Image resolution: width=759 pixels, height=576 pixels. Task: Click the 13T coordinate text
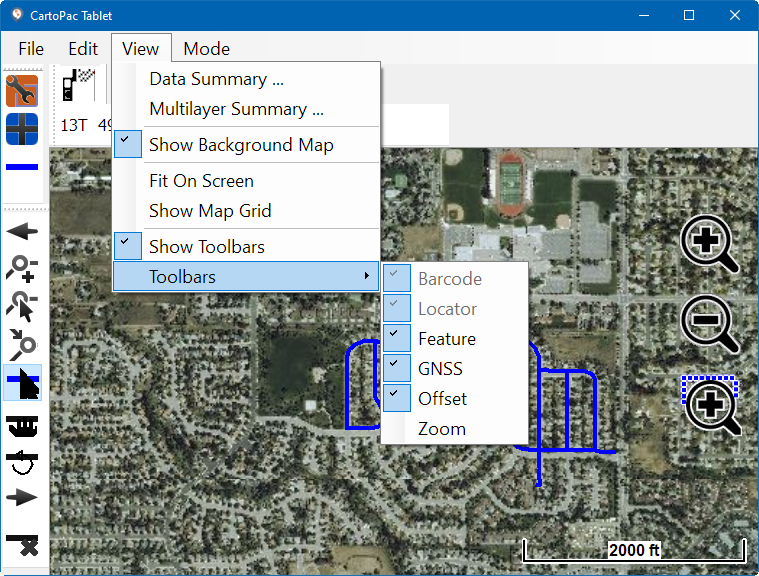point(74,125)
